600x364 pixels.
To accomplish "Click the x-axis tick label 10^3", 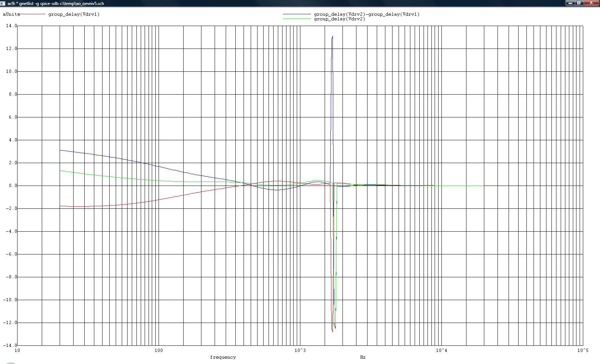I will coord(300,350).
